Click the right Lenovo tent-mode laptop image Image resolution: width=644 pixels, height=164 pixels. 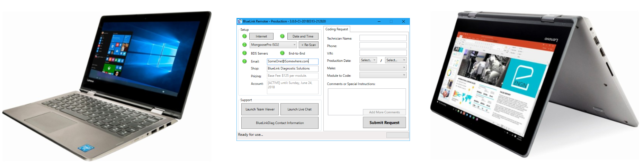tap(535, 84)
